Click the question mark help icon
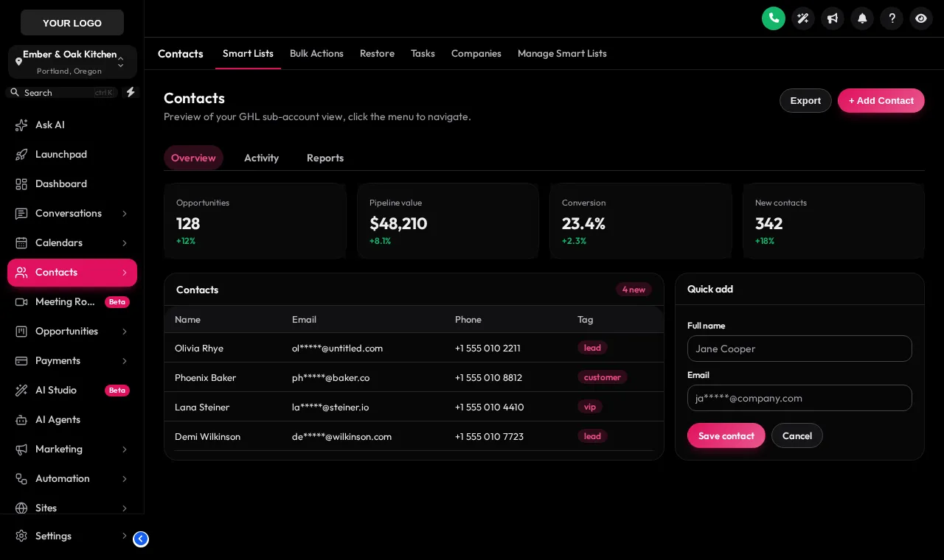Image resolution: width=944 pixels, height=560 pixels. (x=892, y=18)
